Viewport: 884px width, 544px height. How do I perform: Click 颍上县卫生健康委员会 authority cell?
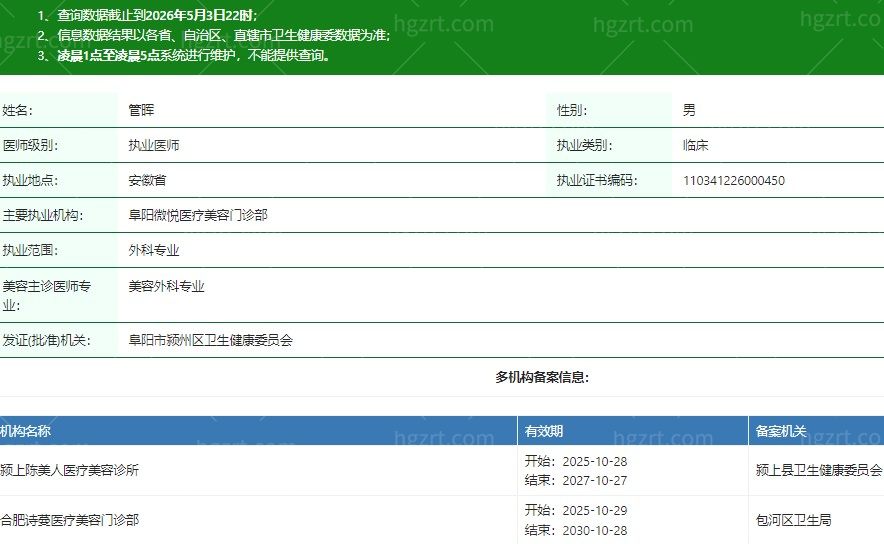(x=819, y=470)
